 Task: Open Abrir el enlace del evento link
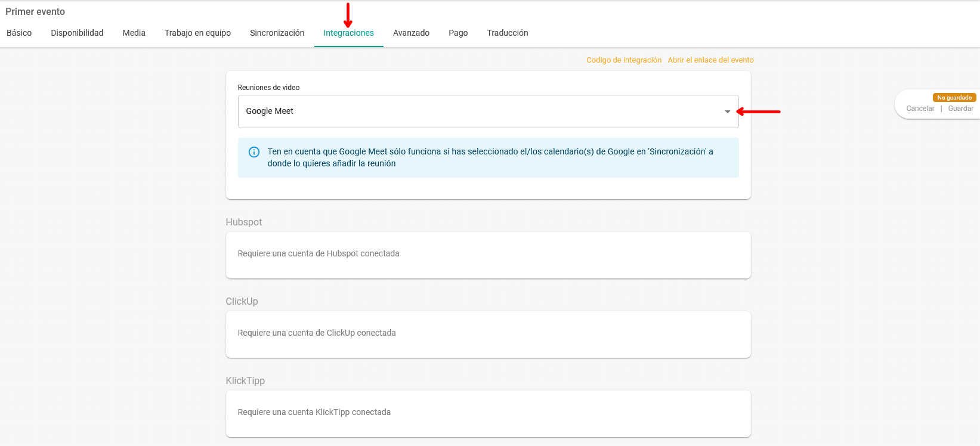(x=710, y=60)
